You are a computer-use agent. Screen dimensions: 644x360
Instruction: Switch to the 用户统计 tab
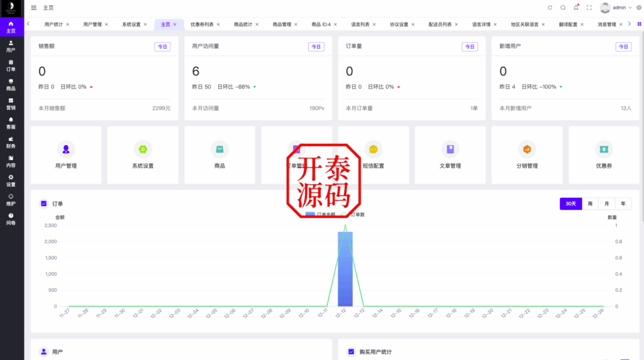[53, 25]
